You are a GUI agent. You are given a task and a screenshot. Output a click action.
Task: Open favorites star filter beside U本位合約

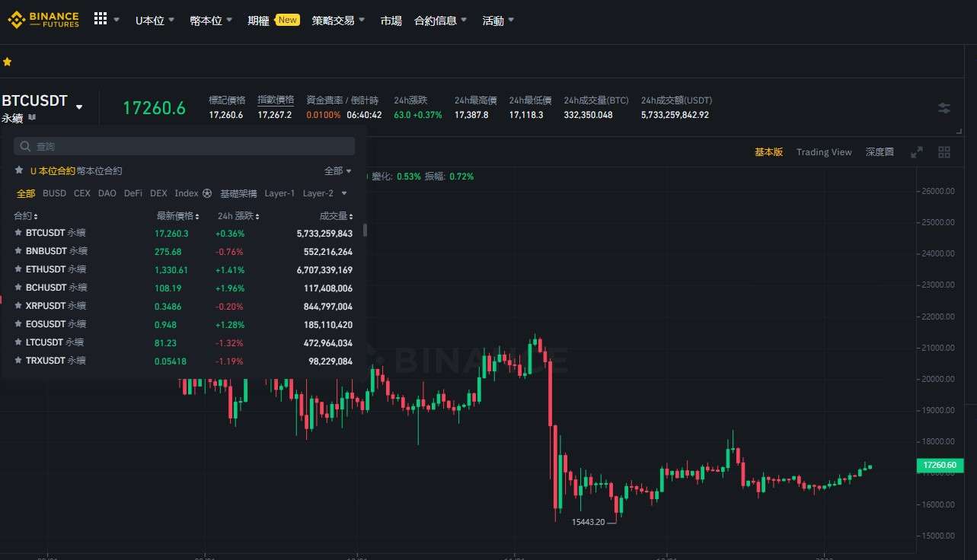coord(19,170)
